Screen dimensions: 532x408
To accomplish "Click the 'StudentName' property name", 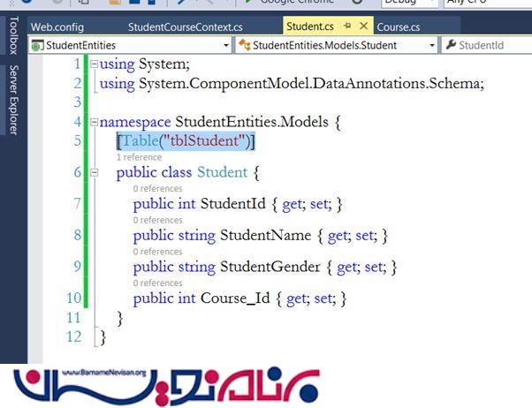I will pos(265,236).
